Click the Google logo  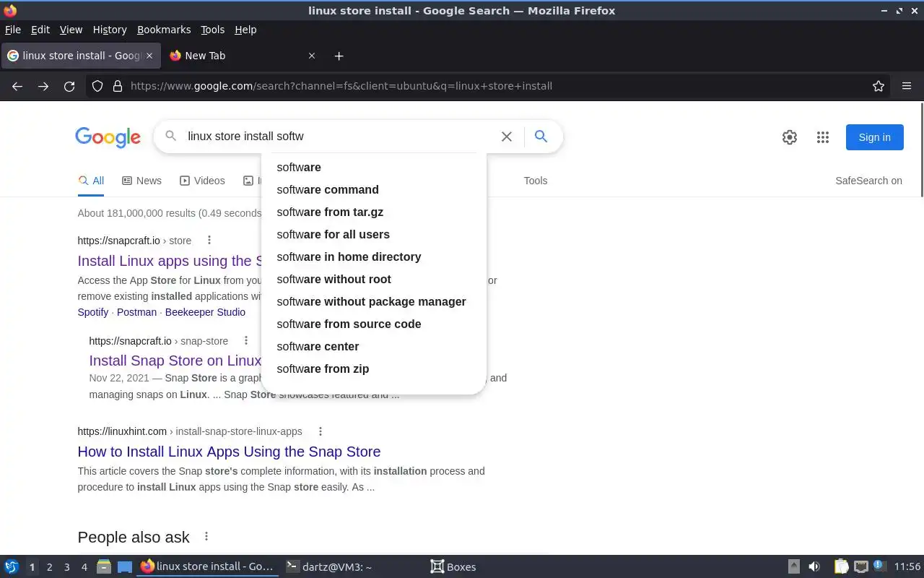pyautogui.click(x=108, y=137)
